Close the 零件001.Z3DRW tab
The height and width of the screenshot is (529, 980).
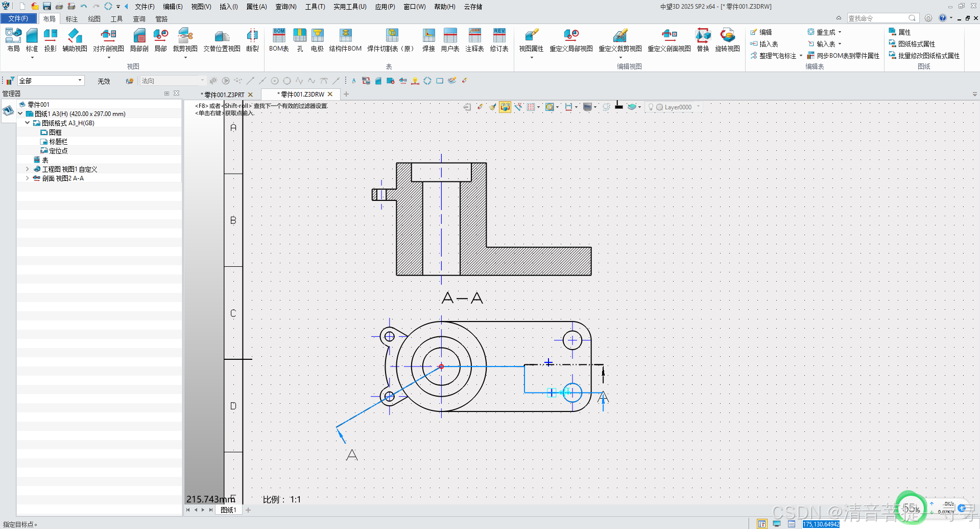point(330,94)
